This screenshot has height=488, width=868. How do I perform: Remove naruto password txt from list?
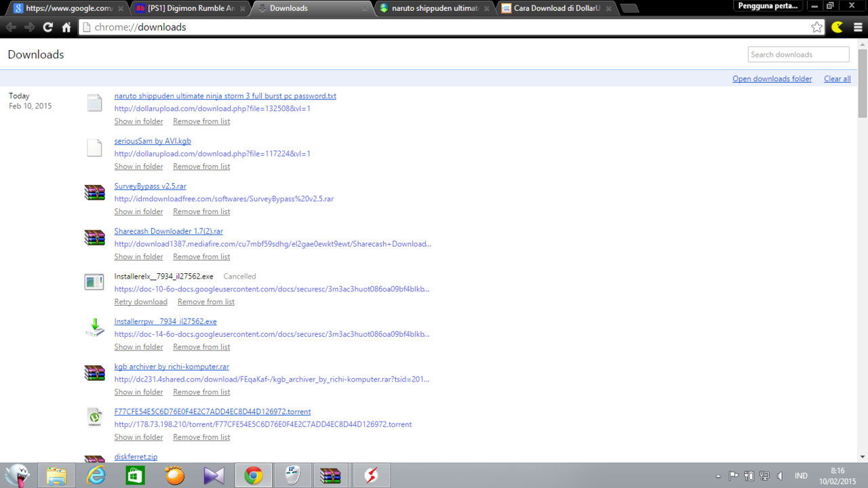(201, 121)
